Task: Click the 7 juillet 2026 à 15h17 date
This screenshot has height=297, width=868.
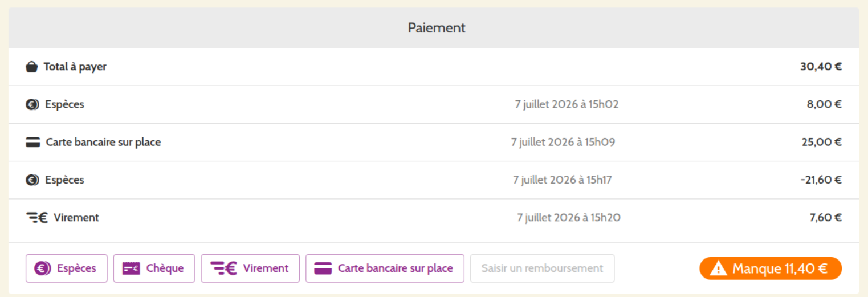Action: click(x=563, y=180)
